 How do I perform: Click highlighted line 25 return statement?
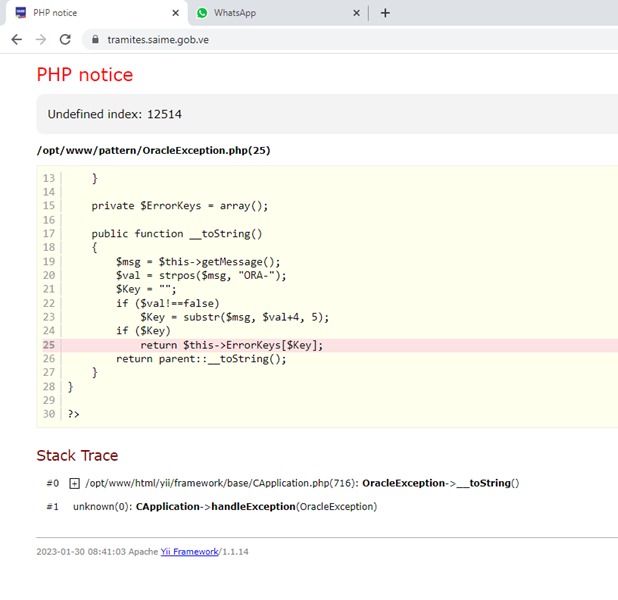pos(232,345)
